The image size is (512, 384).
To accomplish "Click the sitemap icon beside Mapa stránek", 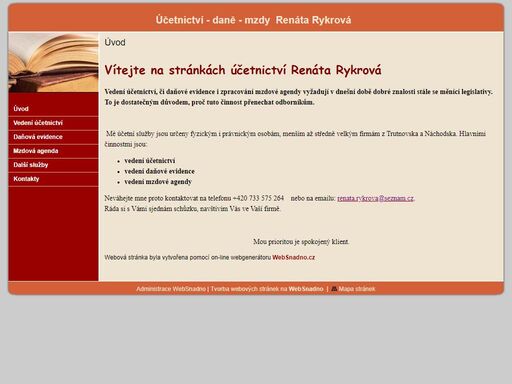I will point(334,289).
